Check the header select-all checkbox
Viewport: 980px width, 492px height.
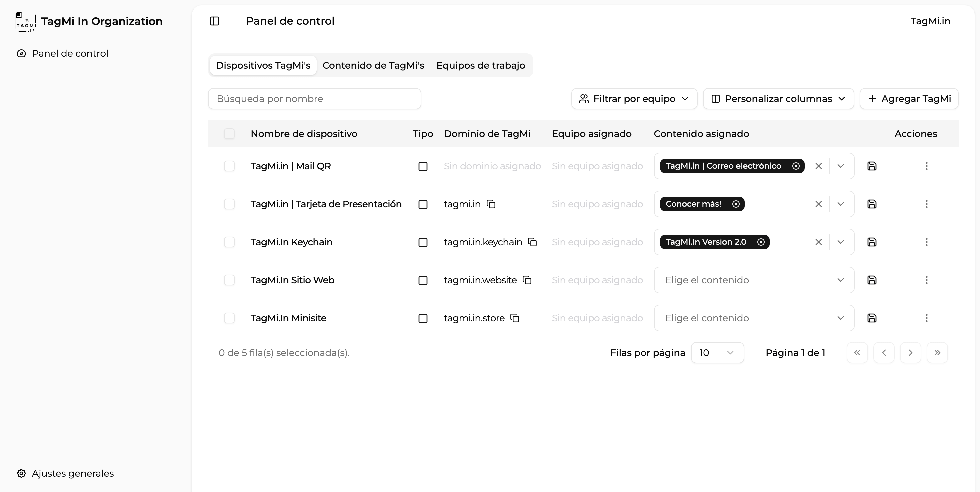click(x=229, y=134)
